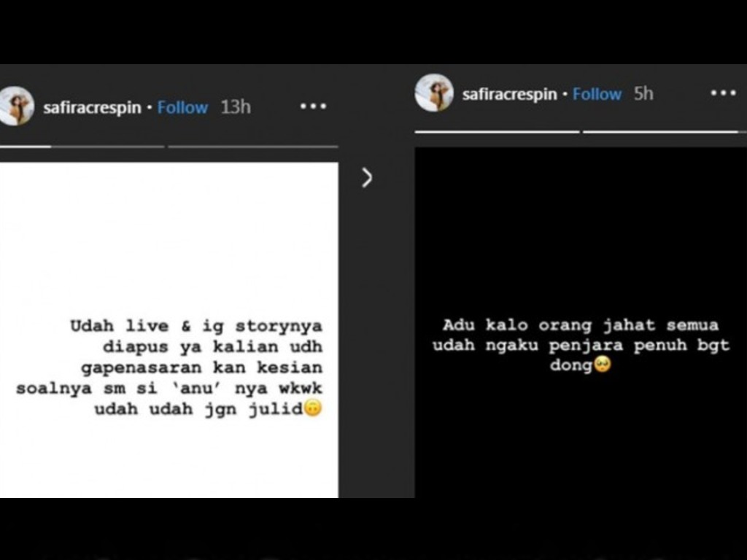747x560 pixels.
Task: Tap the upside-down smile emoji after 'julid'
Action: tap(313, 408)
